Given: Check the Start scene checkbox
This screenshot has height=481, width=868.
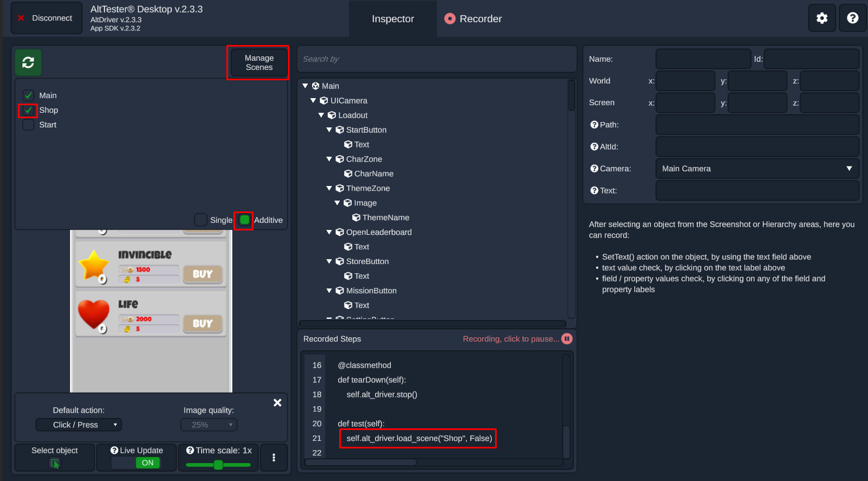Looking at the screenshot, I should click(x=28, y=125).
